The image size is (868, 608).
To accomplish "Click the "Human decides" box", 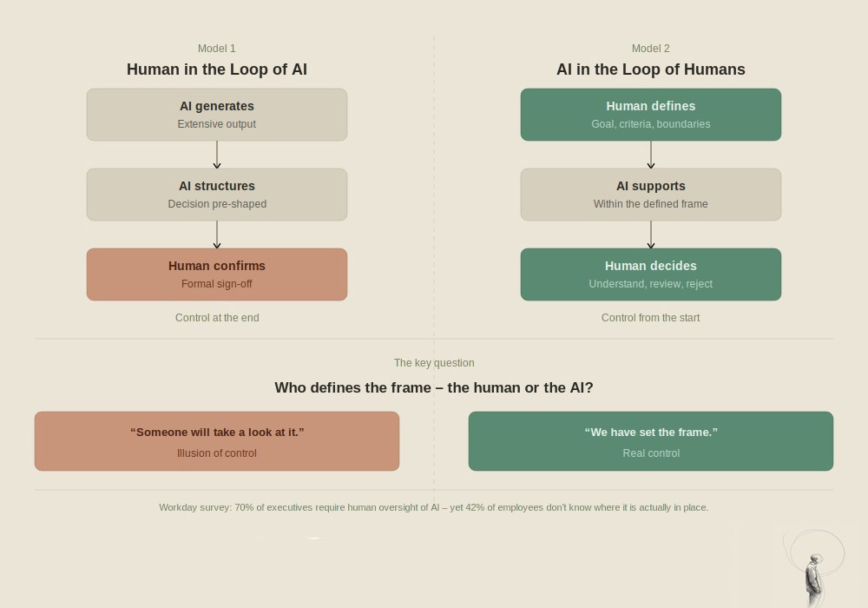I will pos(651,274).
